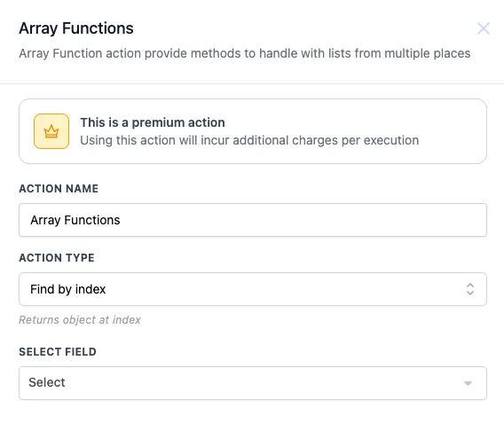
Task: Close the Array Functions panel
Action: click(x=483, y=28)
